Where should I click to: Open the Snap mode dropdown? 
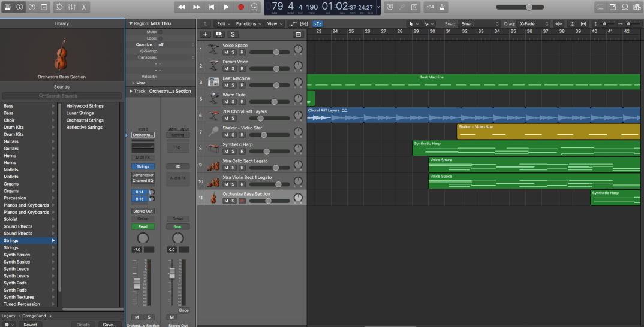tap(479, 24)
